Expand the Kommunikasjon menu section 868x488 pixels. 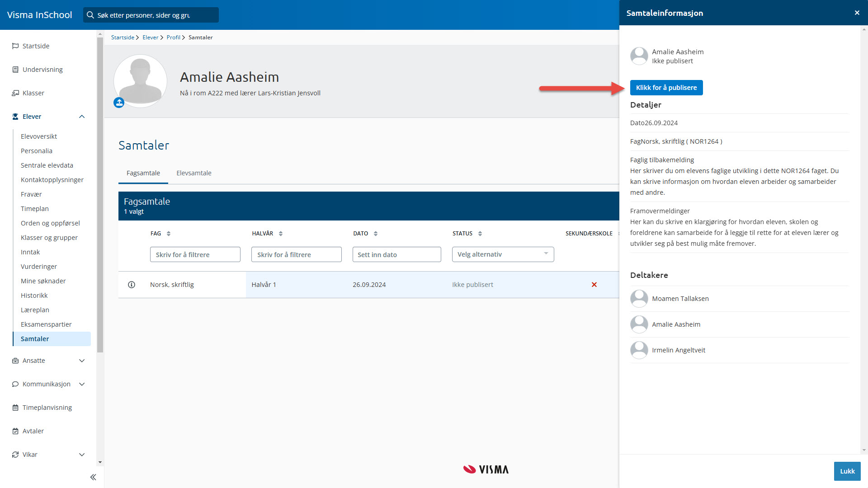82,384
